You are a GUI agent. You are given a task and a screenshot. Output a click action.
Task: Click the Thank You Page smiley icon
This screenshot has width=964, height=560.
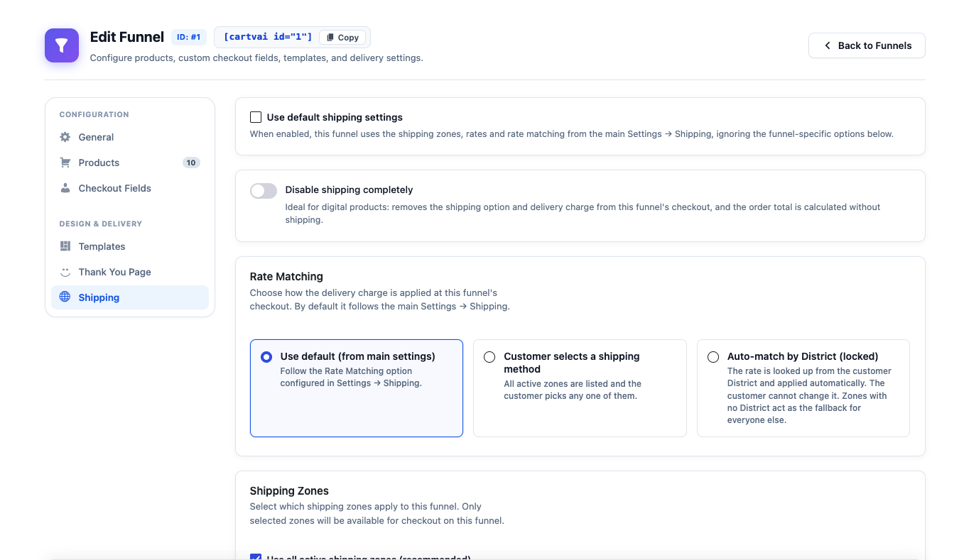pyautogui.click(x=65, y=272)
